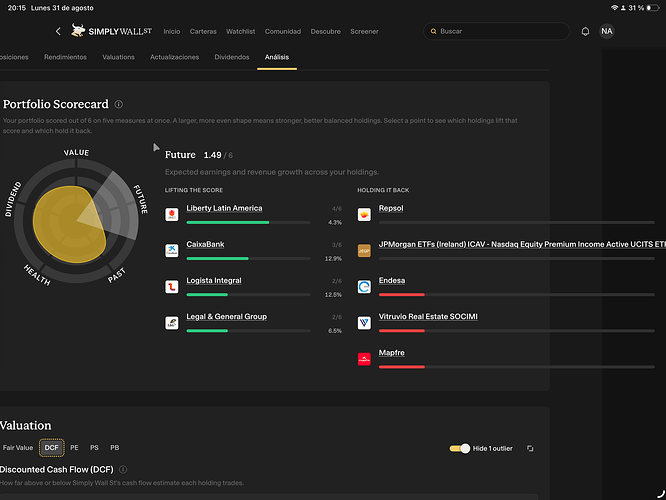This screenshot has width=666, height=500.
Task: Show info for Portfolio Scorecard
Action: click(x=119, y=104)
